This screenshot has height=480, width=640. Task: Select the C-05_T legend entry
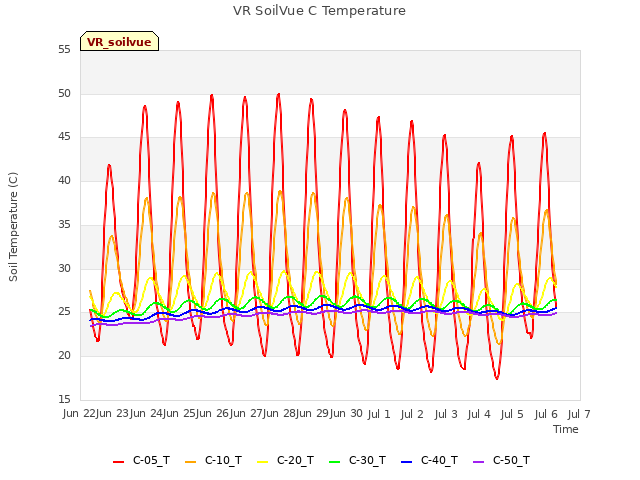[142, 460]
